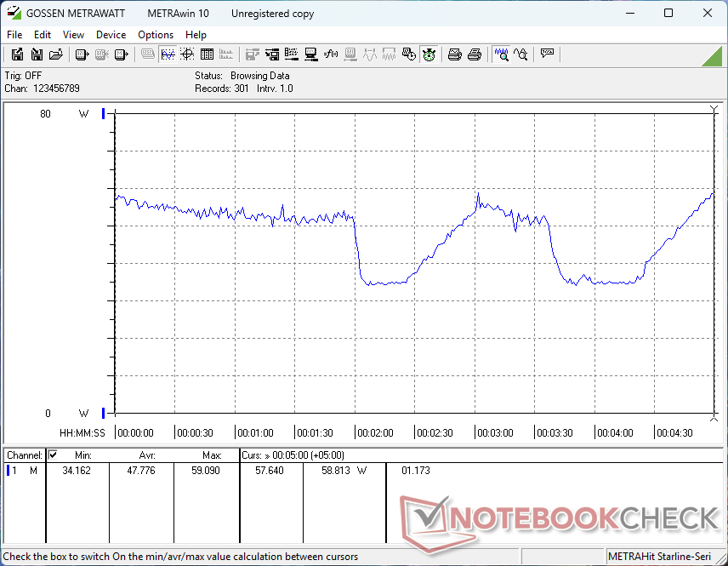
Task: Click the f(x) math function icon
Action: pyautogui.click(x=331, y=54)
